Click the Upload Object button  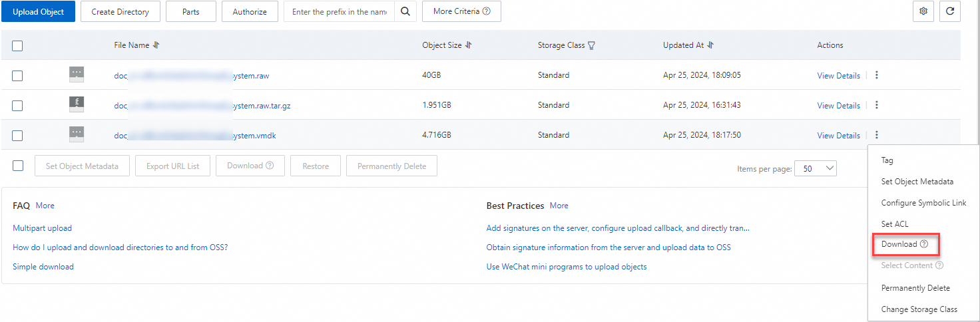pyautogui.click(x=38, y=11)
